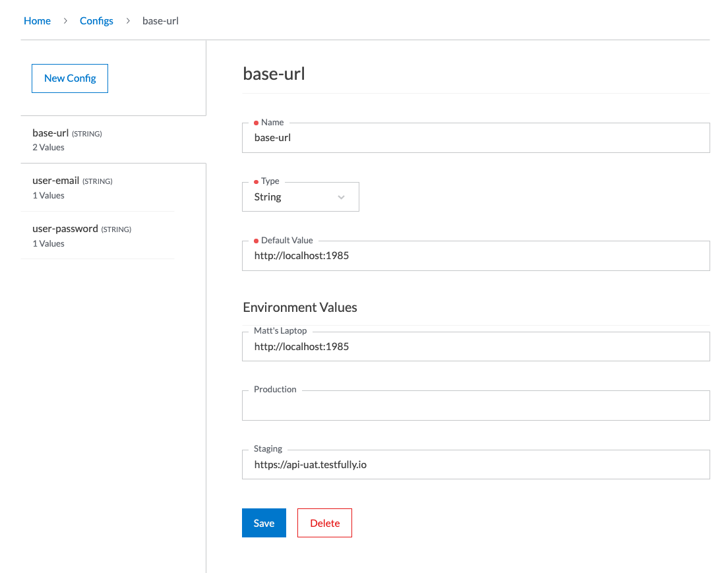Edit the Default Value field
728x573 pixels.
[x=476, y=256]
